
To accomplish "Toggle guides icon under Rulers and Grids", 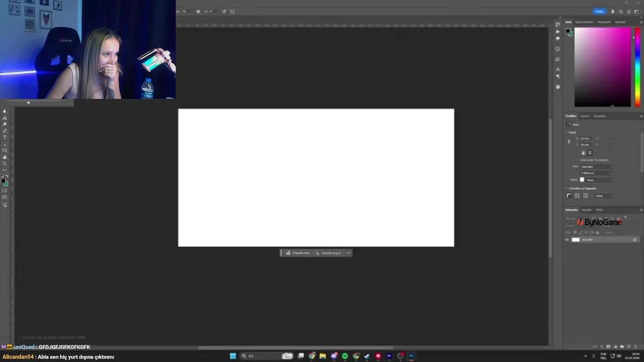I will [x=585, y=196].
